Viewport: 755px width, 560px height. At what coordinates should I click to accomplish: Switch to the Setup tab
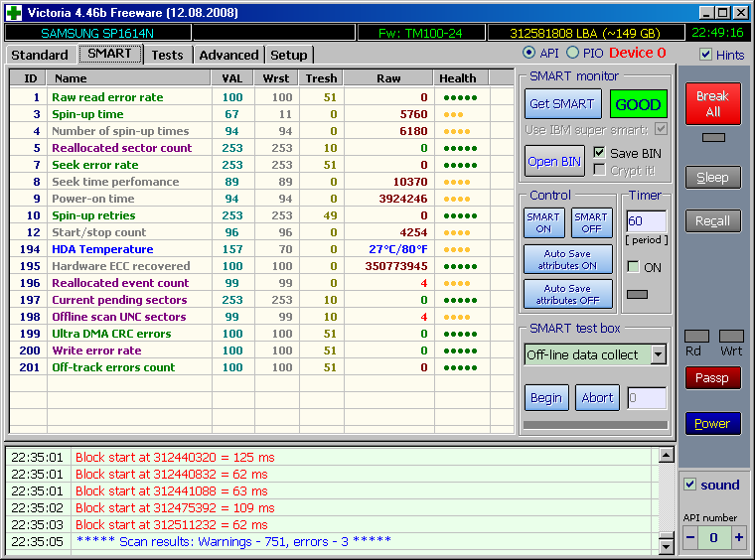tap(288, 55)
